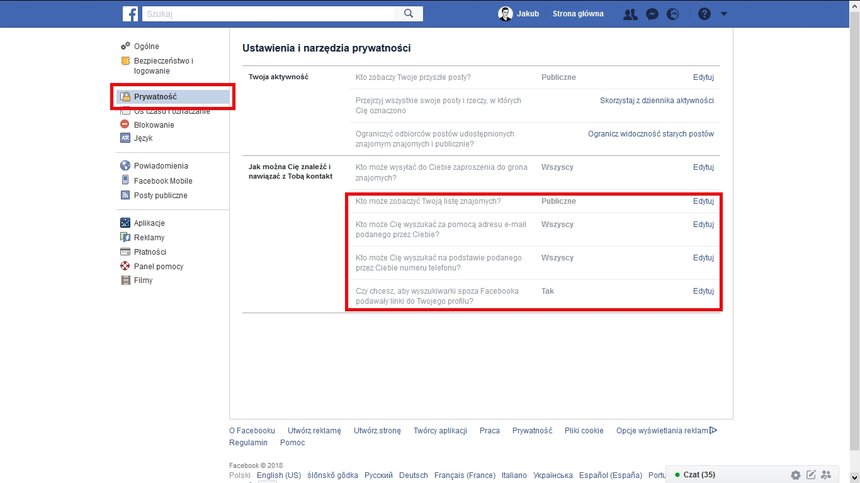Click the Panel pomocy lifebuoy icon
Screen dimensions: 860x483
[125, 266]
